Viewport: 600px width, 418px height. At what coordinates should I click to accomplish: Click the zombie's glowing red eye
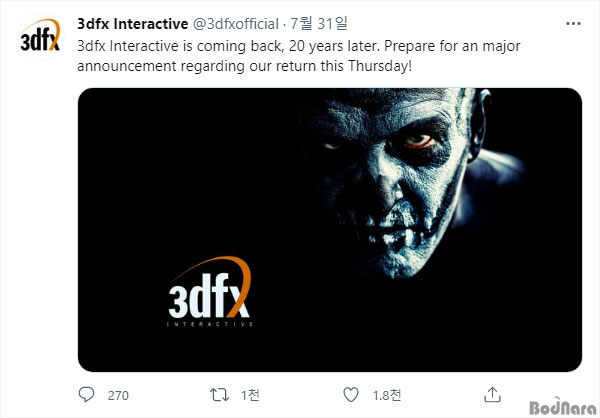[x=418, y=142]
